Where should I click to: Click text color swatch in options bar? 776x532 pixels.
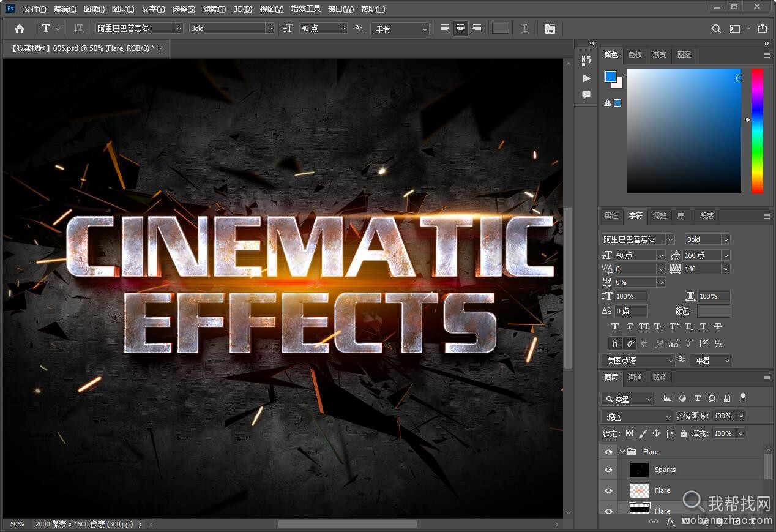(501, 28)
